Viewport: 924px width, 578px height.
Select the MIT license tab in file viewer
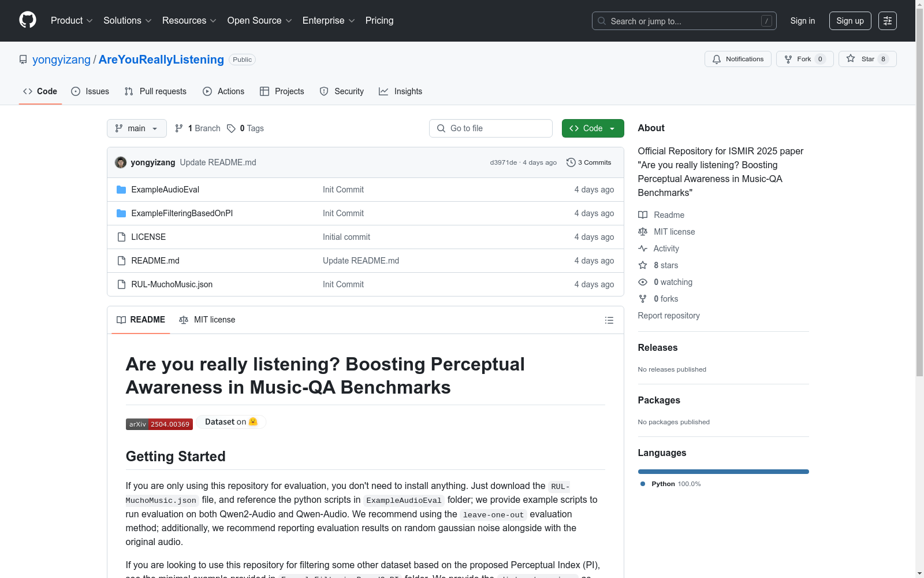(x=207, y=320)
